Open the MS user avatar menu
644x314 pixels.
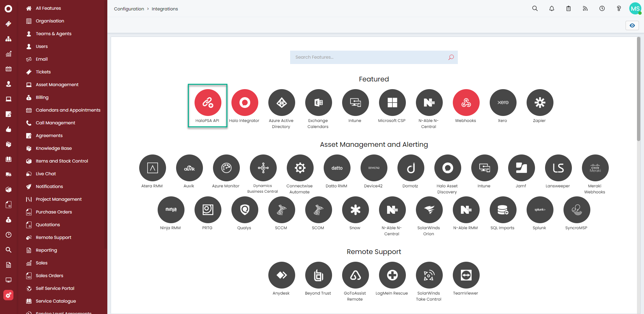pyautogui.click(x=635, y=9)
